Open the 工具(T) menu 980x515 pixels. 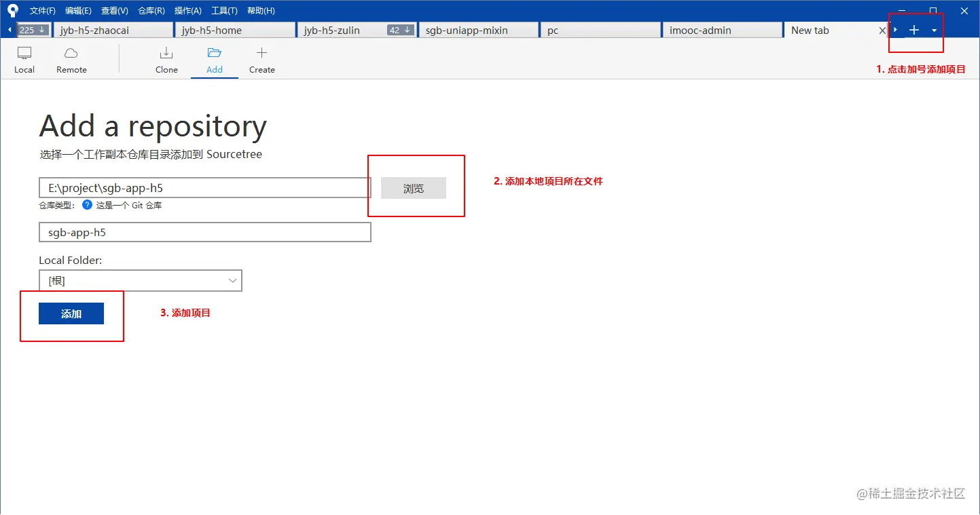coord(224,11)
